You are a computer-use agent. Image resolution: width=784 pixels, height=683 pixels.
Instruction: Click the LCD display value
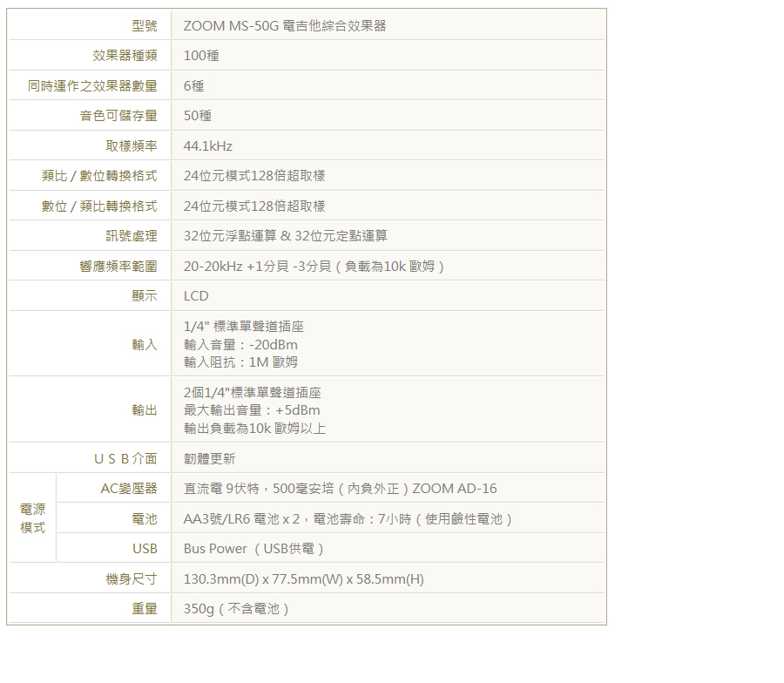196,296
